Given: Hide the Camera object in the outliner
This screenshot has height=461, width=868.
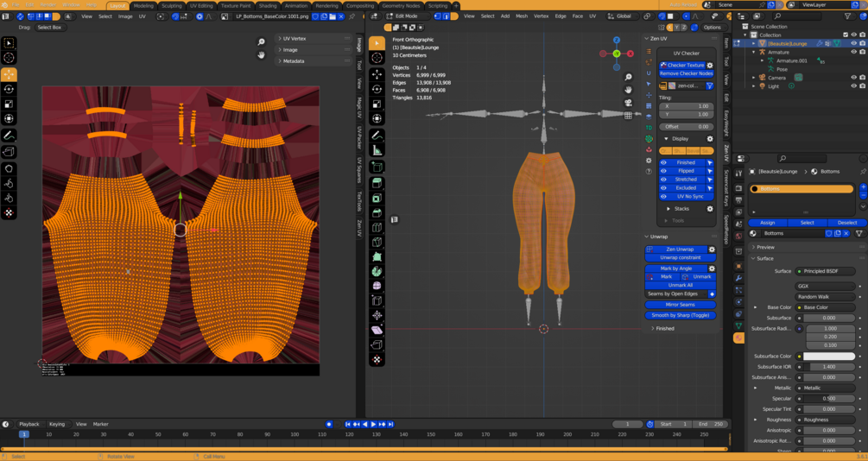Looking at the screenshot, I should pos(854,78).
